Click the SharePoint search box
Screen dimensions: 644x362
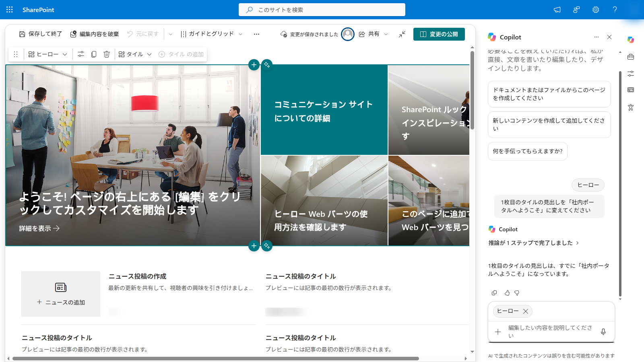pos(322,10)
